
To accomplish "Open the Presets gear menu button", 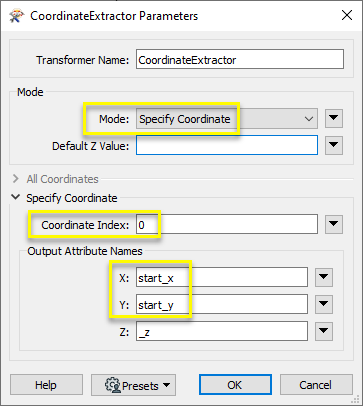I will point(133,385).
